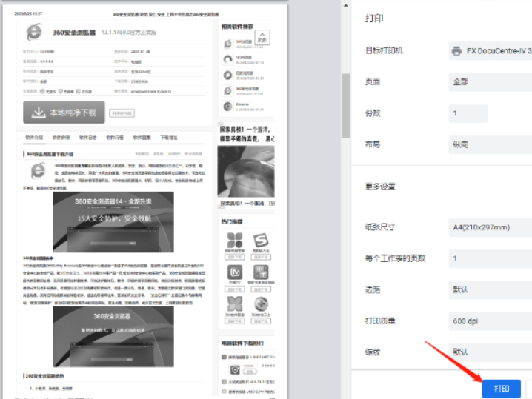
Task: Click the 360安全浏览器14 全新升级 banner image
Action: (x=113, y=222)
